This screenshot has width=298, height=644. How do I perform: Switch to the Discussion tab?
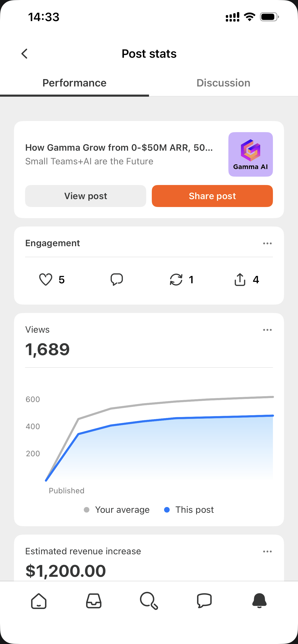tap(223, 83)
